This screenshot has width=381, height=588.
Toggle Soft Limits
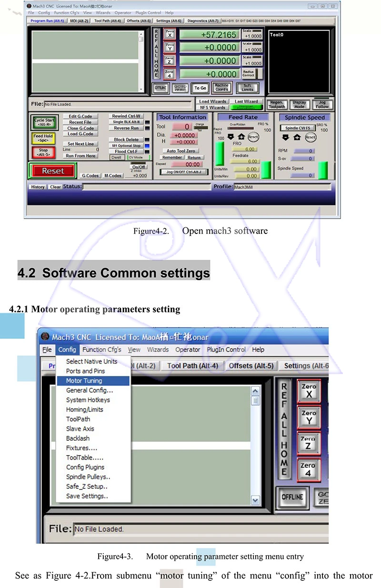click(x=247, y=88)
